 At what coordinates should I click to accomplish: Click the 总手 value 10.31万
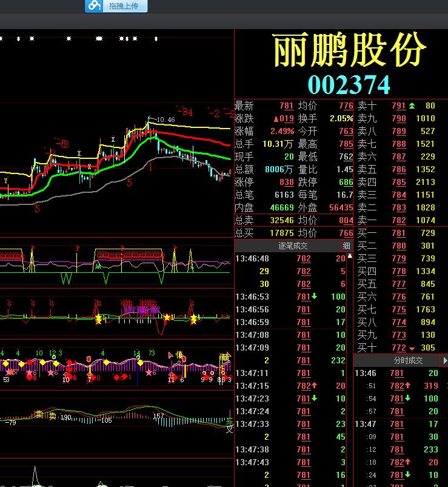point(278,144)
